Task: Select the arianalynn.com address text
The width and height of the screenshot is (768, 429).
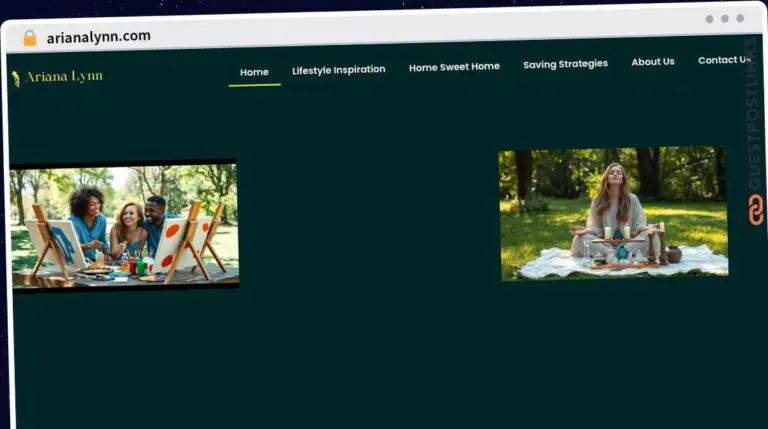Action: (x=98, y=37)
